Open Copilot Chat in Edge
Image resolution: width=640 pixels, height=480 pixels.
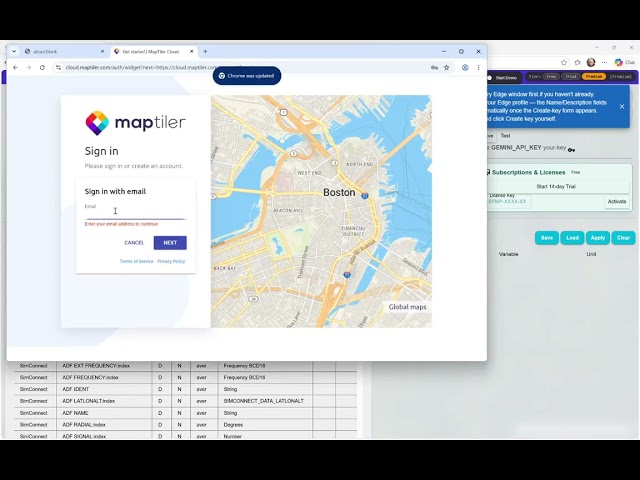coord(625,62)
